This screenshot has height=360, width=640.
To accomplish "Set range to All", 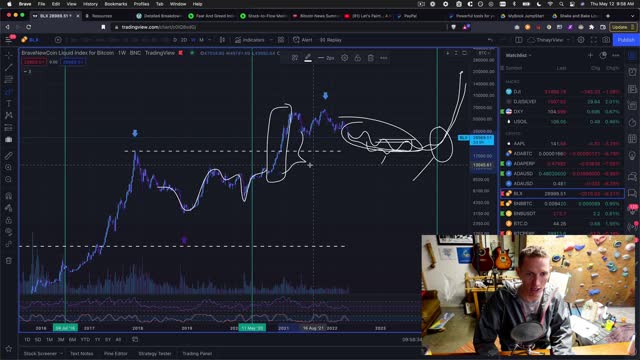I will [x=118, y=339].
